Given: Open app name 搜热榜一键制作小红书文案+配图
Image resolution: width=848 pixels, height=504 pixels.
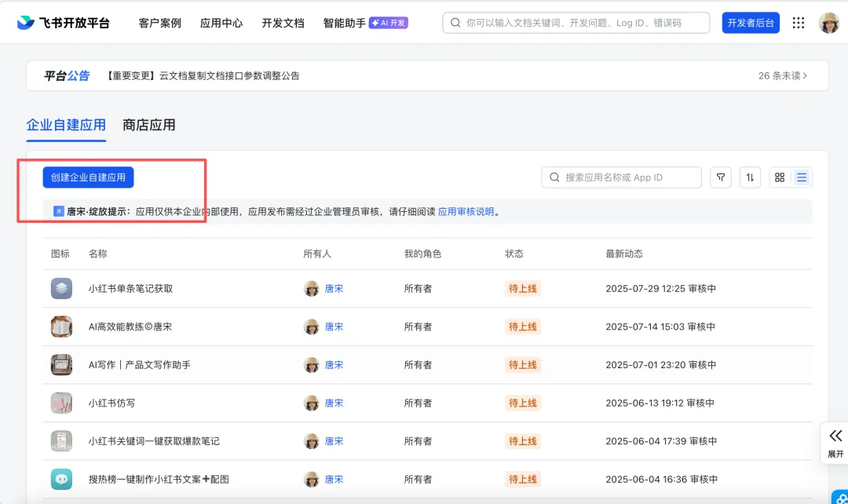Looking at the screenshot, I should [x=159, y=479].
